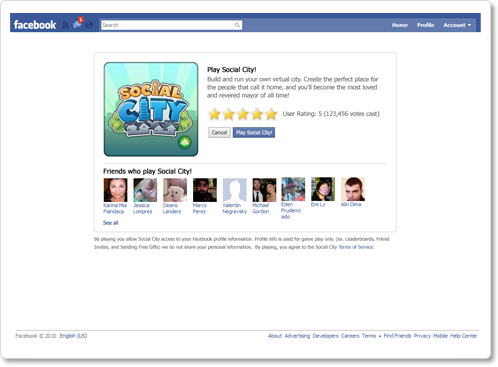The height and width of the screenshot is (367, 498).
Task: Open the Help Center footer link
Action: click(x=464, y=336)
